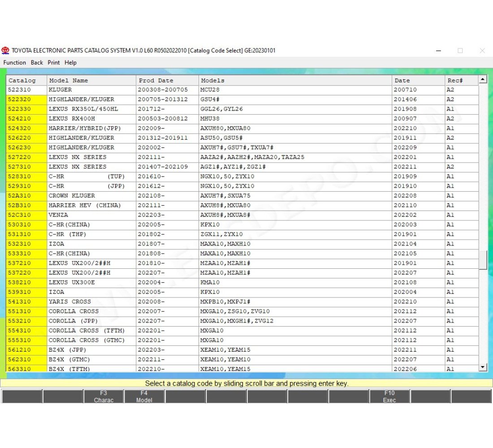493x448 pixels.
Task: Click BZ4X (GTMC) model name
Action: [69, 360]
